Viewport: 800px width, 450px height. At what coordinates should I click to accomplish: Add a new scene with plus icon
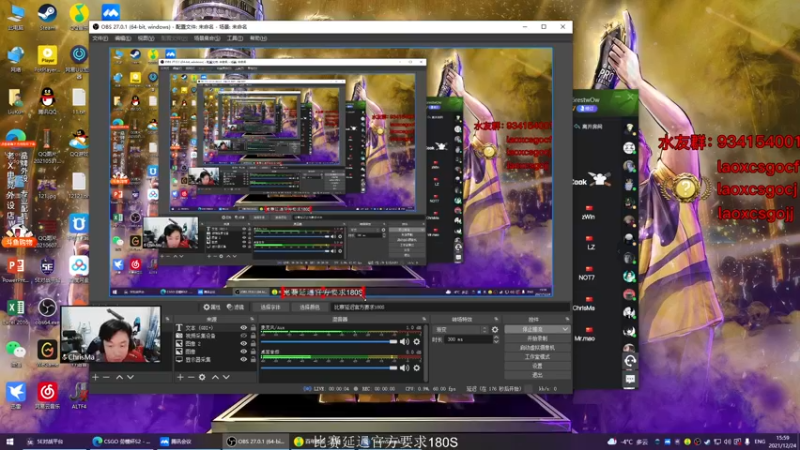tap(95, 377)
